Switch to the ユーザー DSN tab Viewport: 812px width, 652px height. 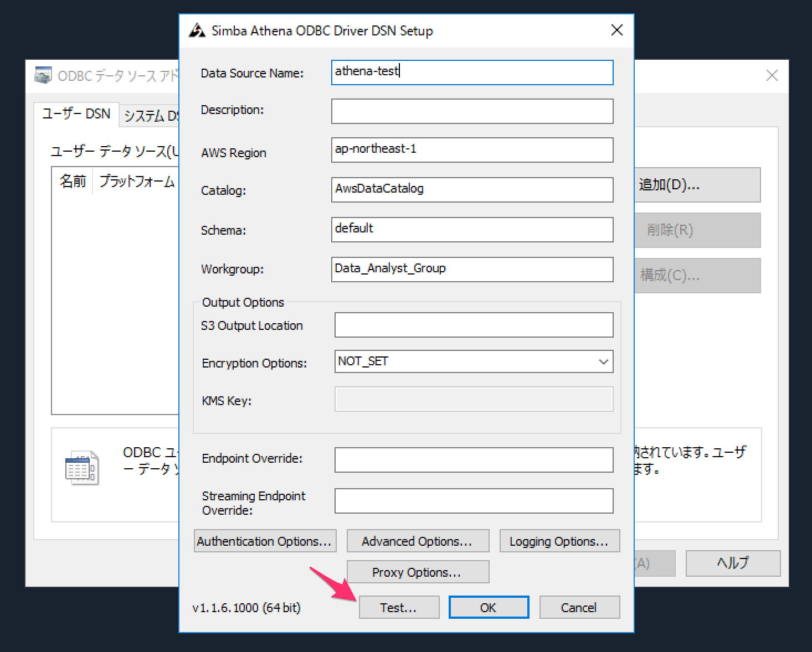click(76, 114)
